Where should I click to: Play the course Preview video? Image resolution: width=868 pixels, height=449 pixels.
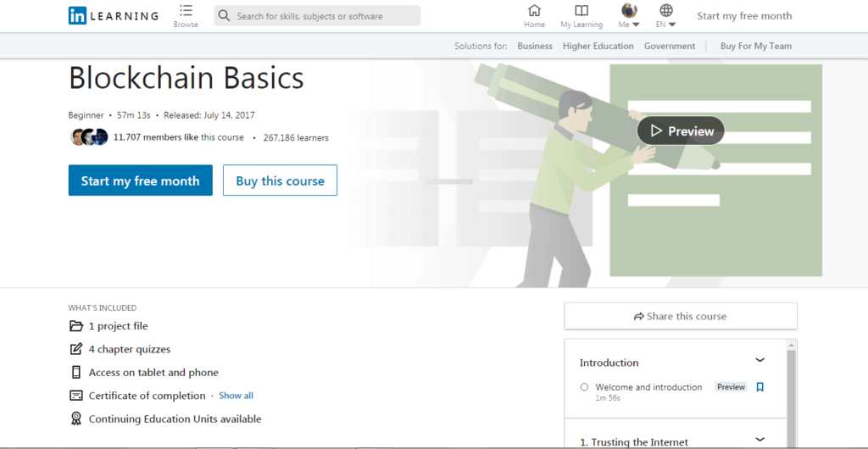pos(681,131)
